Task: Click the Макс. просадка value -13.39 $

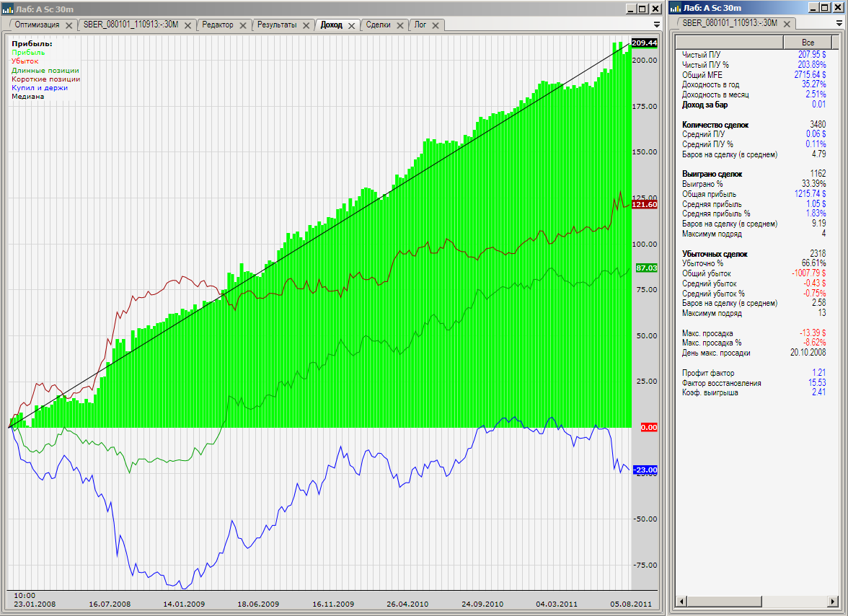Action: pyautogui.click(x=813, y=333)
